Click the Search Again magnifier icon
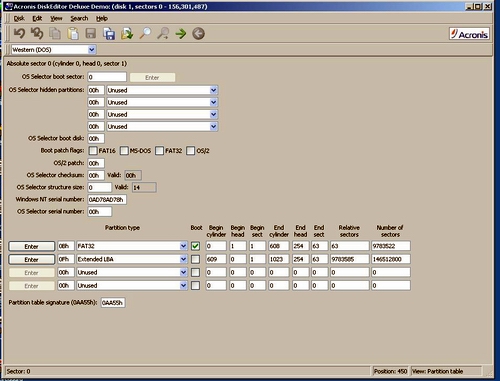500x381 pixels. coord(163,33)
